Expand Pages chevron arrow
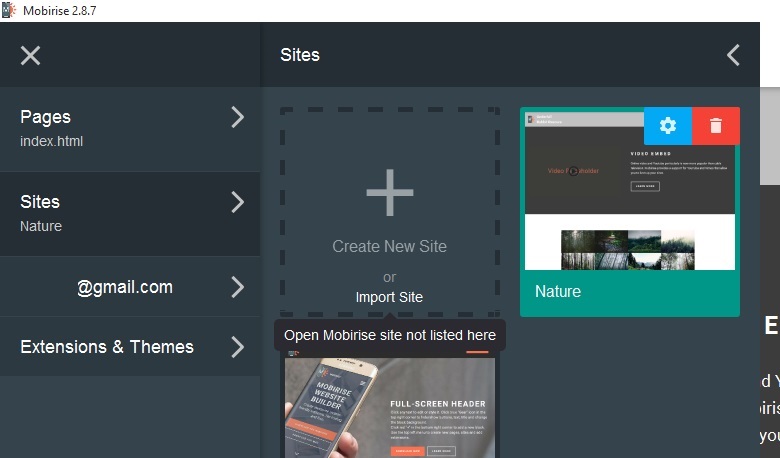 point(238,117)
